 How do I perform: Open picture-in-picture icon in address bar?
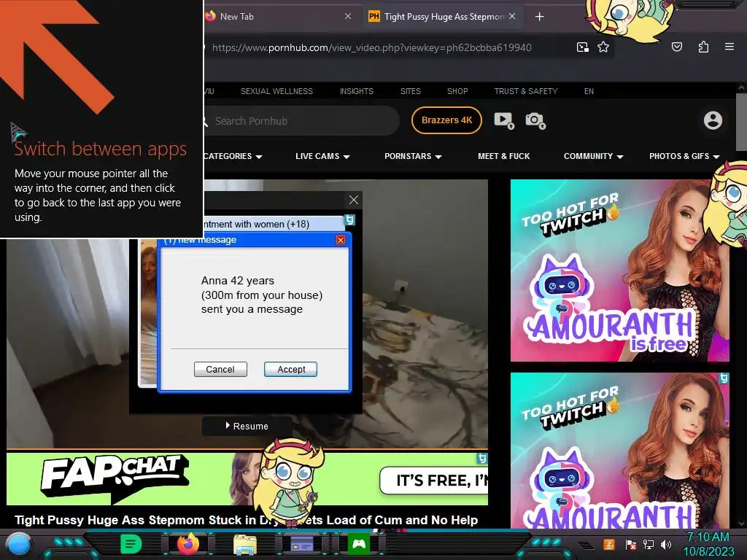point(582,47)
